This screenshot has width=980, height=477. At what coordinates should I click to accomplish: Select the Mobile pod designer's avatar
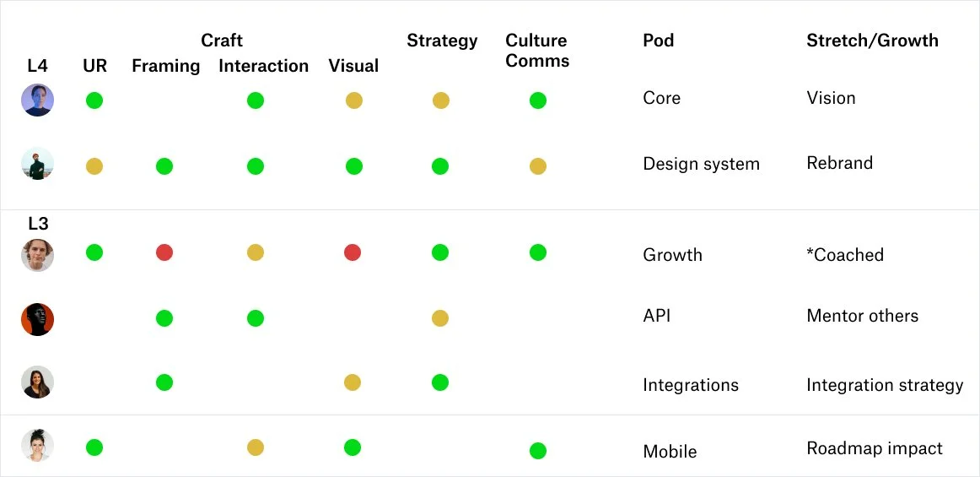point(37,446)
